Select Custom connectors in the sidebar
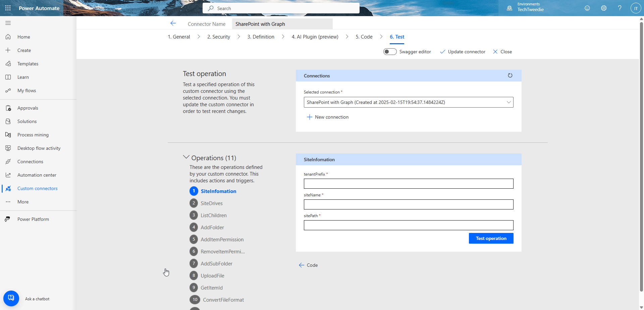 pos(37,188)
